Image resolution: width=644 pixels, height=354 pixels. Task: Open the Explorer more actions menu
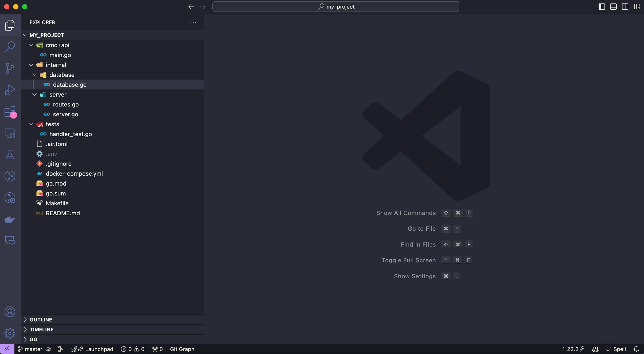[193, 22]
